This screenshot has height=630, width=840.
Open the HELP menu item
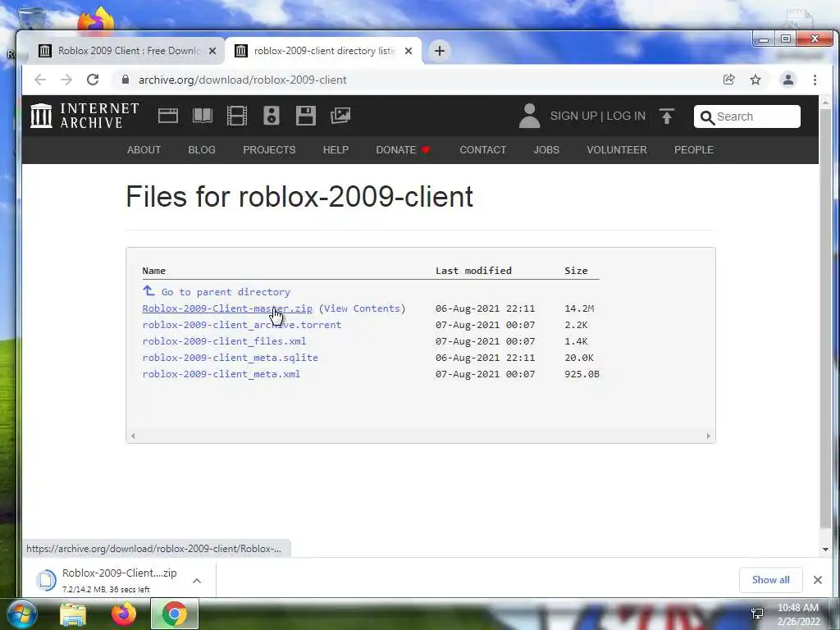click(x=336, y=150)
